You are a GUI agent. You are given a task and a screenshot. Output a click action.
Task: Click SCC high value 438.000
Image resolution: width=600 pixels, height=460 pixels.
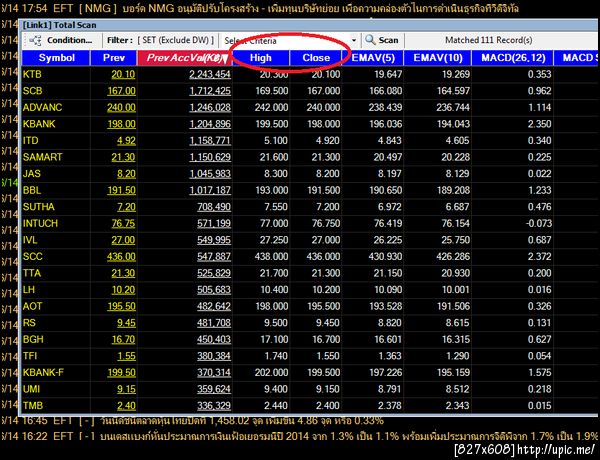point(271,256)
